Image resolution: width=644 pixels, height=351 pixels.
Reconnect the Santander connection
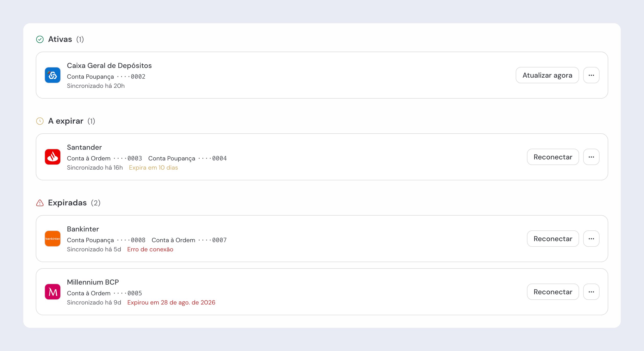[x=553, y=157]
